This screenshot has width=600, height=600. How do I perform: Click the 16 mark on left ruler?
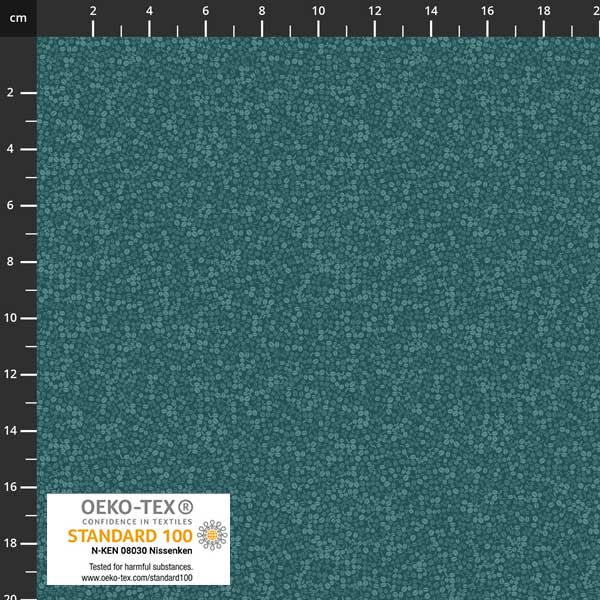[x=10, y=487]
